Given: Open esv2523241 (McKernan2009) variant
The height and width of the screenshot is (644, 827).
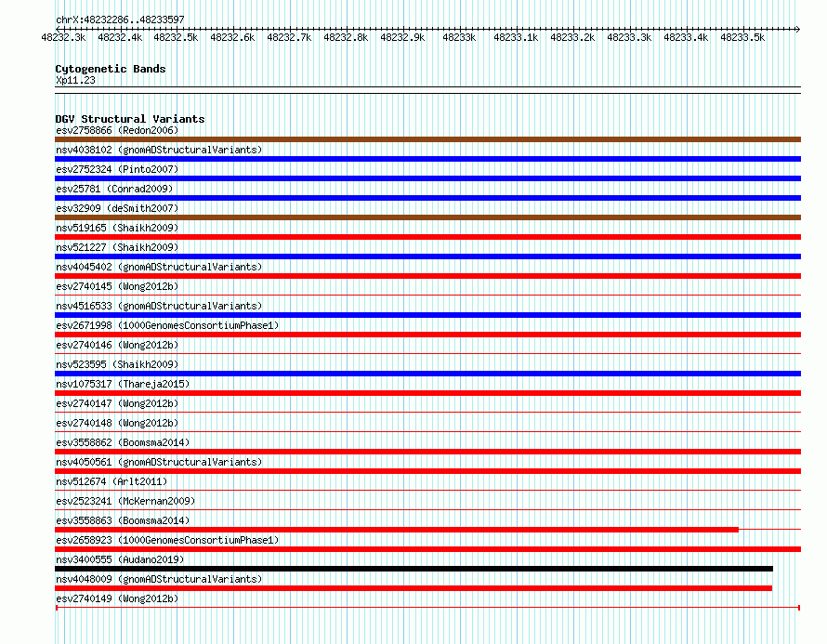Looking at the screenshot, I should pos(125,501).
